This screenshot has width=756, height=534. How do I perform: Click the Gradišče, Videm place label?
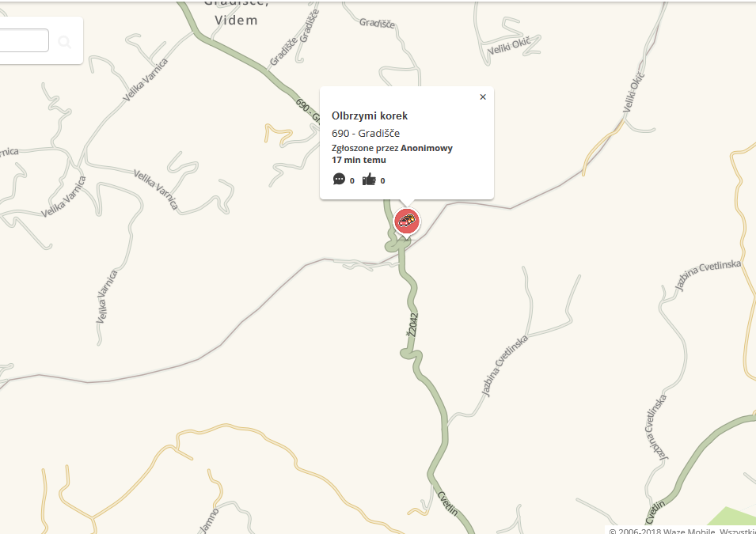(x=236, y=13)
